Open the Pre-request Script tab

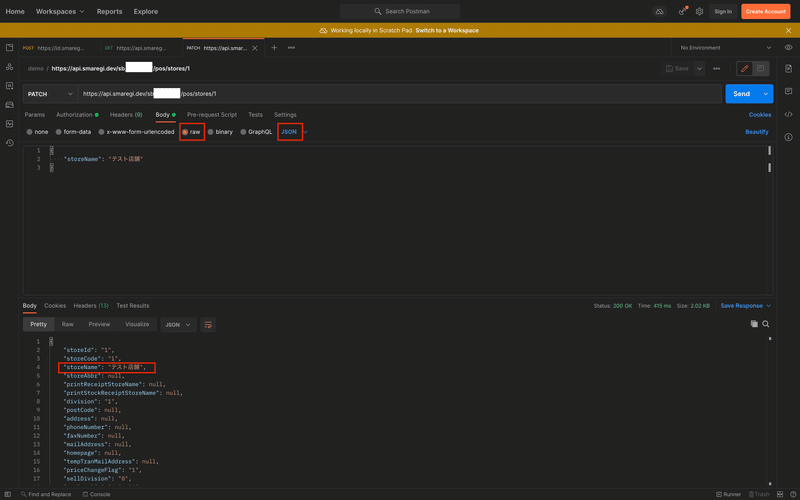(x=212, y=115)
